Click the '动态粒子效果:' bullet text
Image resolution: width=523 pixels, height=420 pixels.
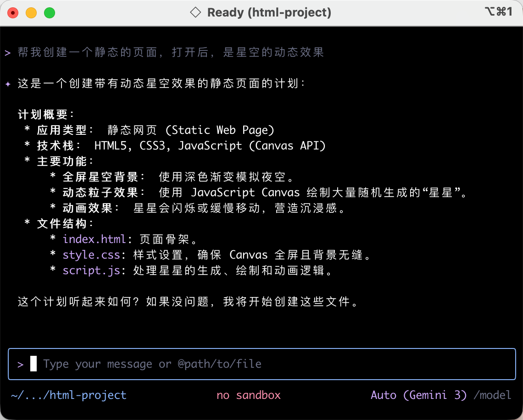pyautogui.click(x=103, y=192)
